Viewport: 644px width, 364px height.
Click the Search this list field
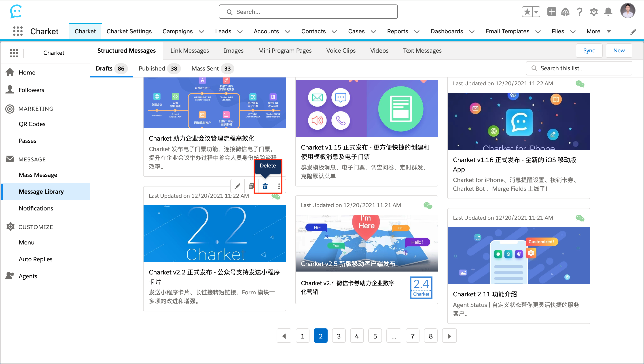click(579, 68)
